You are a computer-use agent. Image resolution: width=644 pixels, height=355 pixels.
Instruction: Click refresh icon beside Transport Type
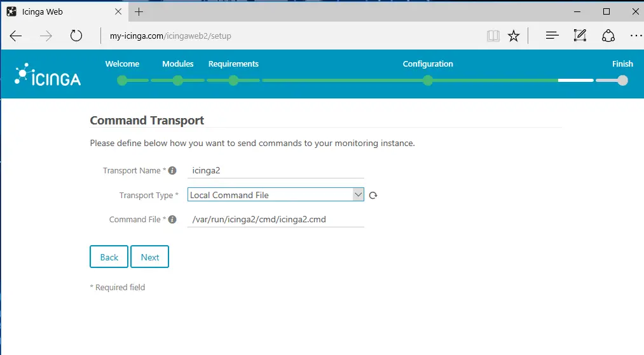tap(373, 196)
